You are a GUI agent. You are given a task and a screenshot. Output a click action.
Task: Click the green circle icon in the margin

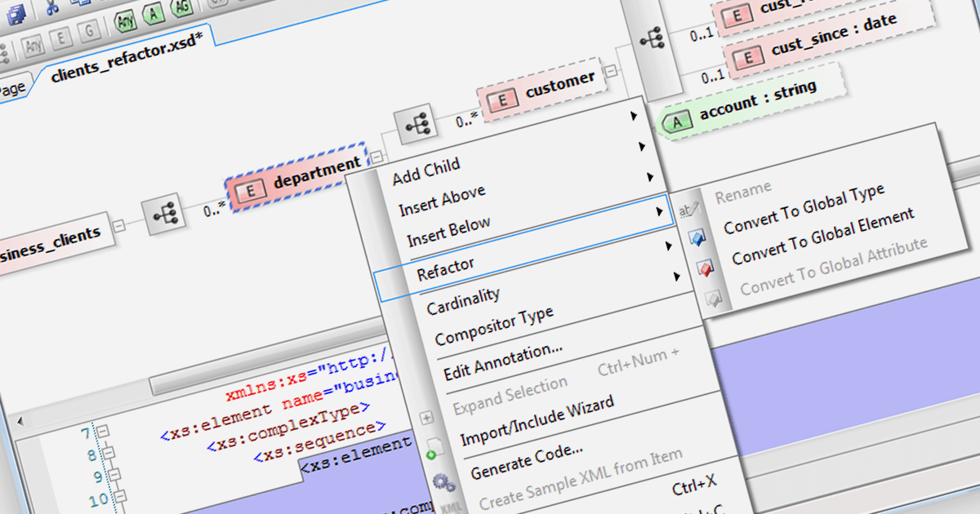(431, 454)
